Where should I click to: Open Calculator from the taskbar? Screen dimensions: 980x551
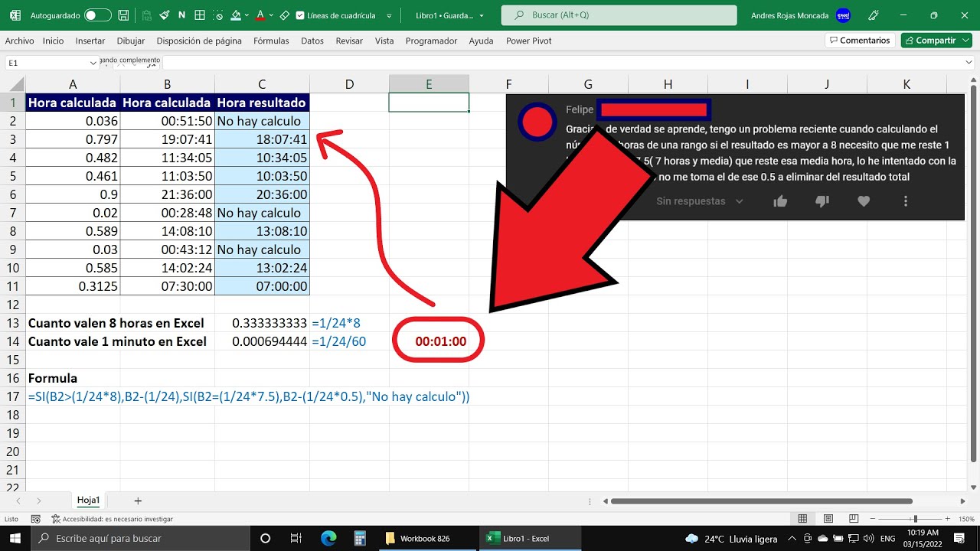[x=360, y=538]
